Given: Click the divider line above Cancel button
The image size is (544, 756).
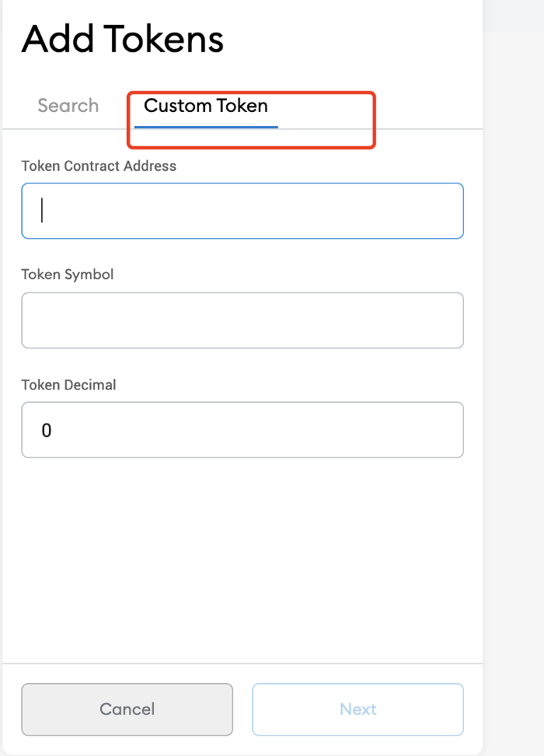Looking at the screenshot, I should coord(242,663).
